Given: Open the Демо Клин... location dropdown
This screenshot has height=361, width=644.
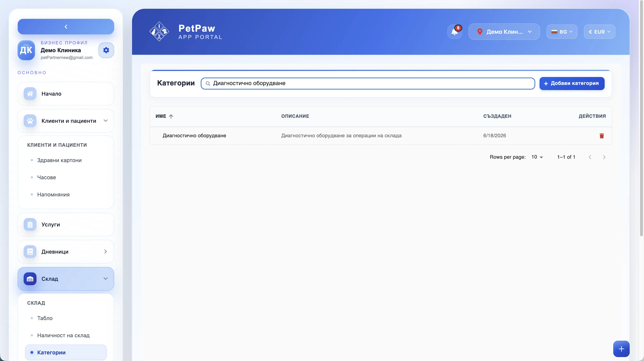Looking at the screenshot, I should pyautogui.click(x=504, y=32).
